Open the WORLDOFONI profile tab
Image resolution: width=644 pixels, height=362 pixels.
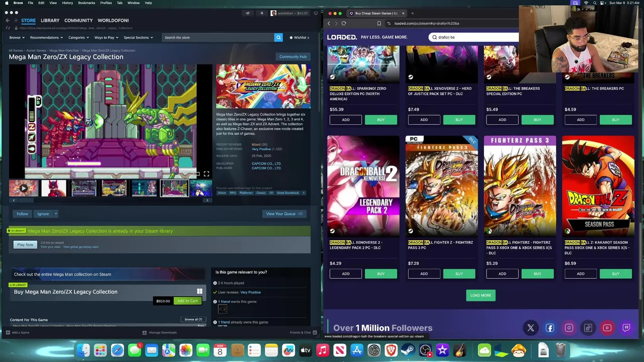click(x=113, y=20)
